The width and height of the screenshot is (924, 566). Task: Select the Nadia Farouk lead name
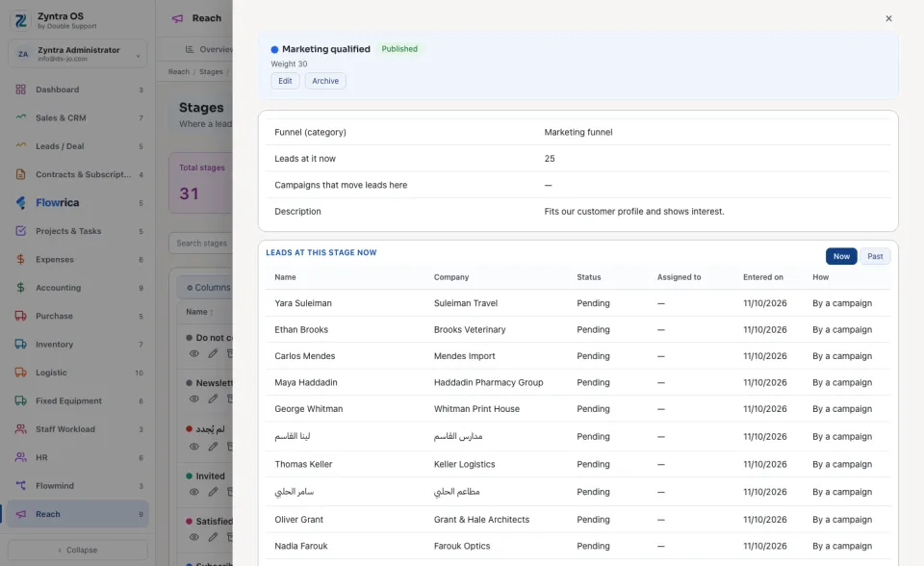(301, 547)
